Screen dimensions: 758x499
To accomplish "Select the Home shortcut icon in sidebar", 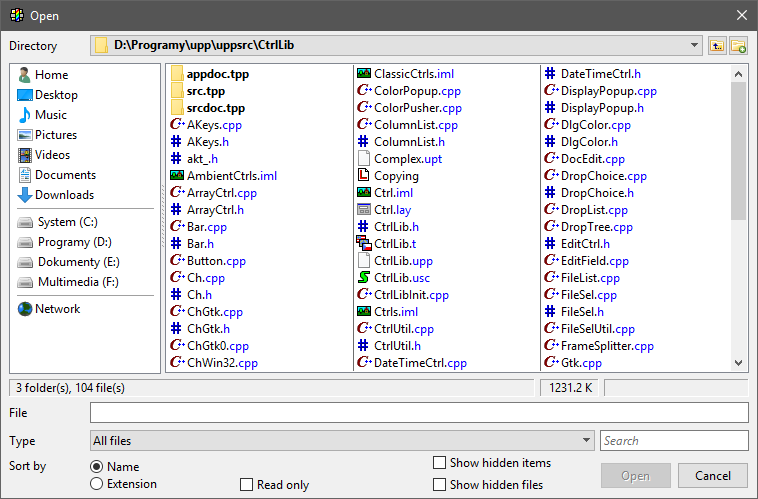I will [25, 75].
